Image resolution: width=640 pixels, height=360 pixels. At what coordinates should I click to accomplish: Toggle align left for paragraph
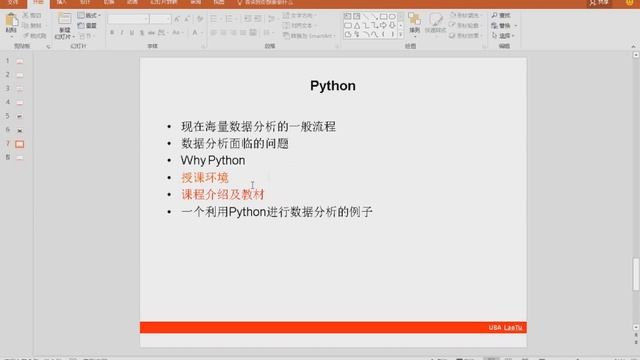point(213,32)
